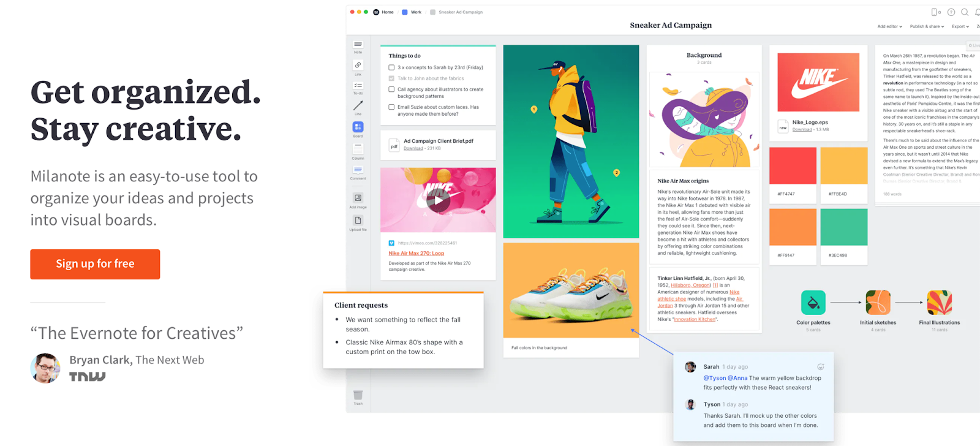The width and height of the screenshot is (980, 446).
Task: Go to Home in the breadcrumb
Action: coord(383,12)
